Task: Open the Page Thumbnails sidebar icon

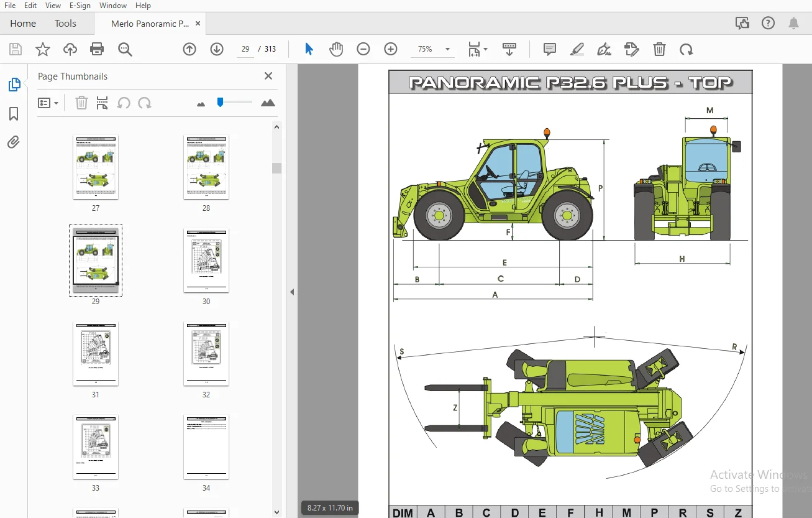Action: pos(14,85)
